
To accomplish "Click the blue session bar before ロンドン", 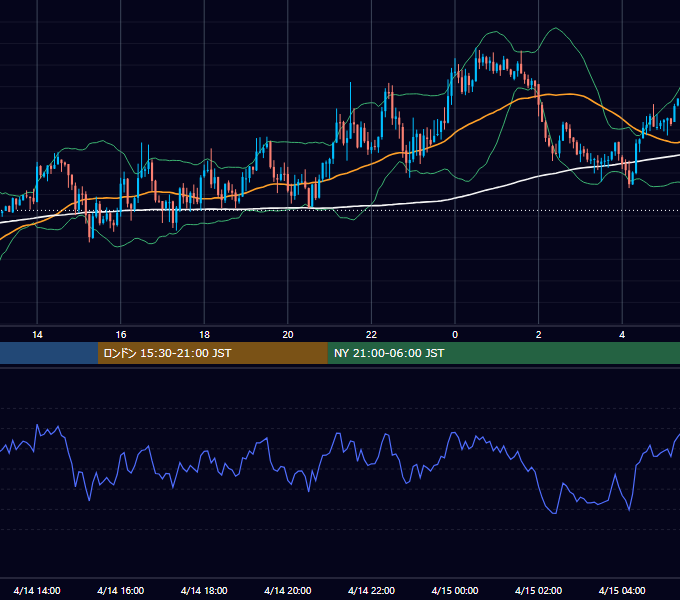I will click(x=49, y=353).
